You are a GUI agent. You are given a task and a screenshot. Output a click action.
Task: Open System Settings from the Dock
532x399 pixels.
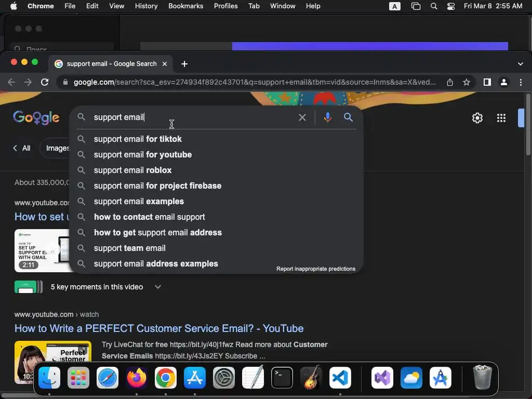(x=224, y=378)
